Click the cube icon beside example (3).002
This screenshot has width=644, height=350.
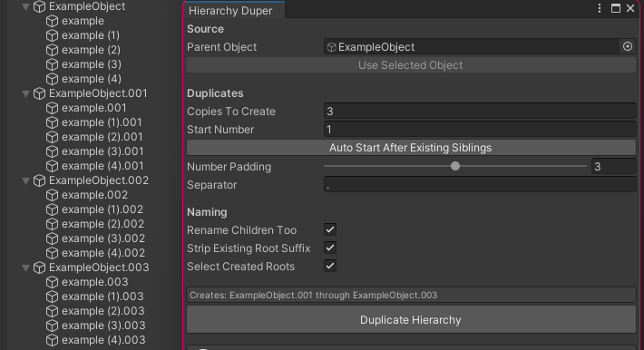53,238
